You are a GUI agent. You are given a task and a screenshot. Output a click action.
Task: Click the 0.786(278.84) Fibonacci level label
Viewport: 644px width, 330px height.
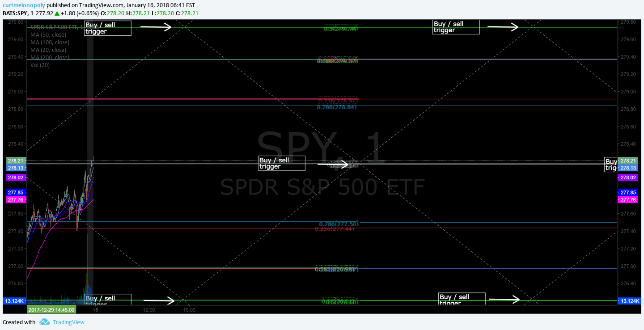pos(337,107)
